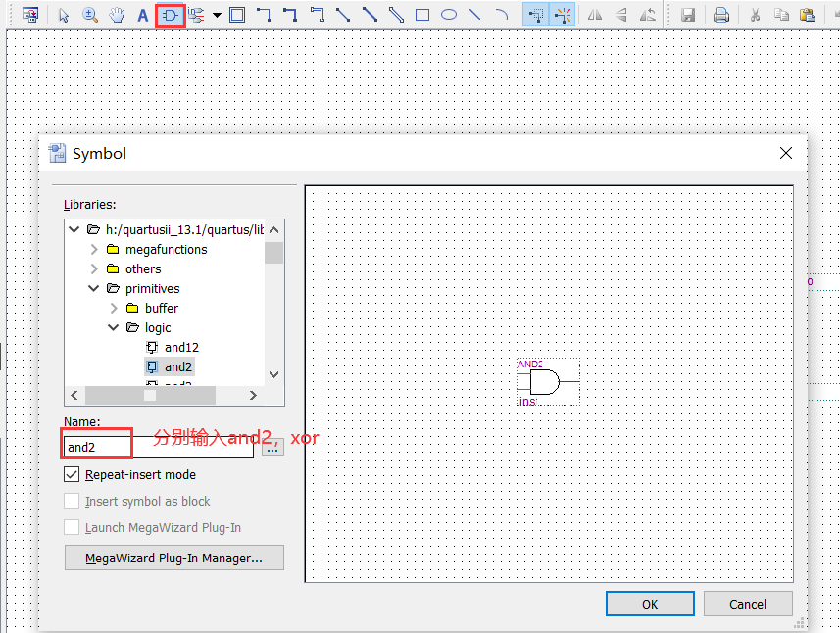Open the Pin tool dropdown arrow

pyautogui.click(x=217, y=15)
